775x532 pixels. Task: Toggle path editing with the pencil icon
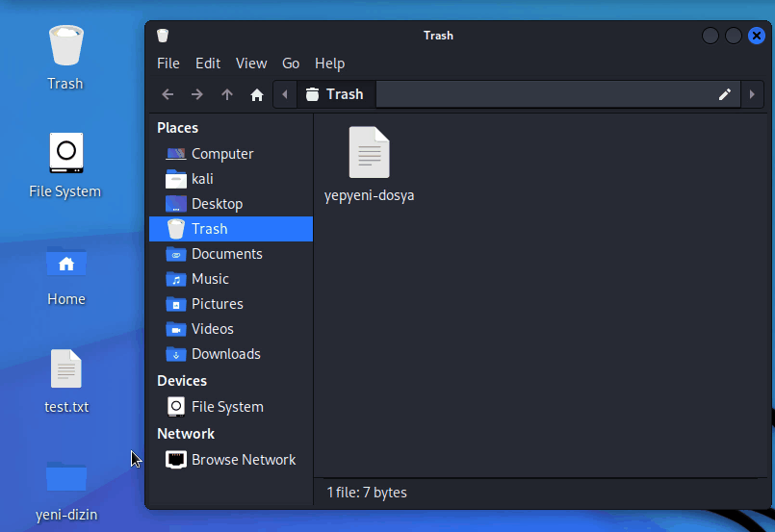coord(725,94)
